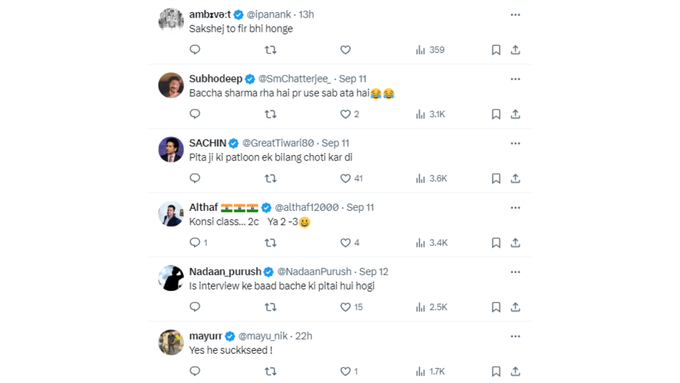680x383 pixels.
Task: View analytics of mayurr's tweet
Action: (x=430, y=371)
